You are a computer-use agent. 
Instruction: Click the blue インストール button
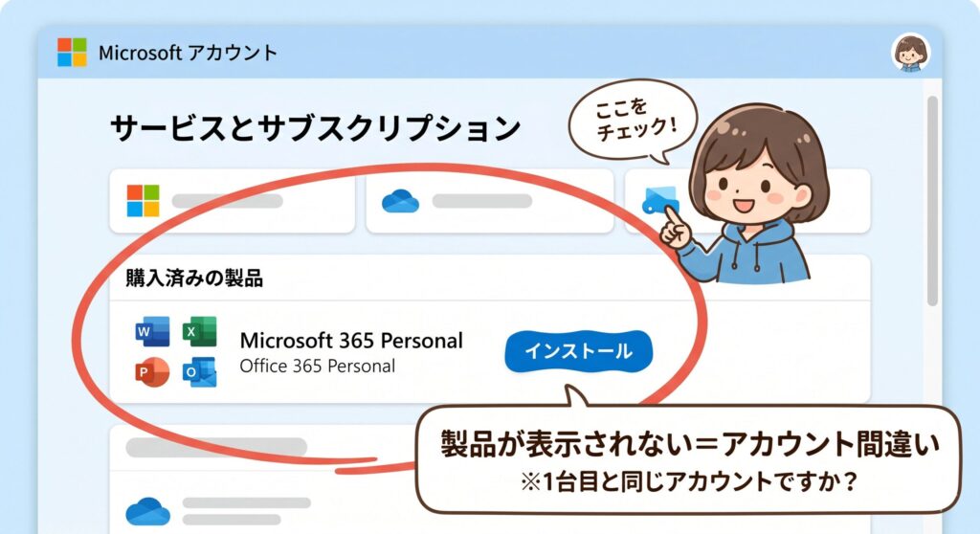[579, 351]
